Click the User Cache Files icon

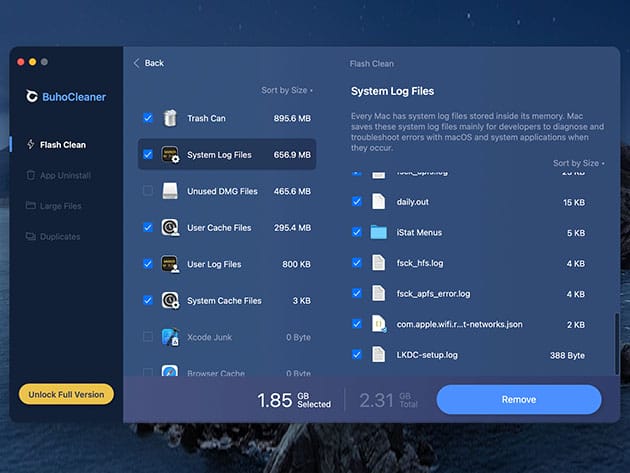coord(171,228)
